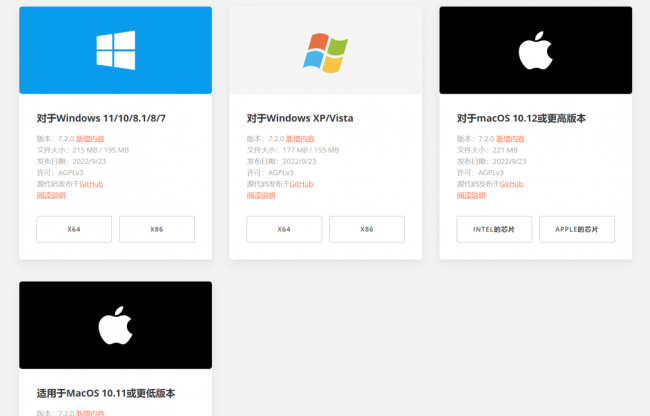Open 新增内容 link in MacOS 10.11 card
Screen dimensions: 650x416
pos(90,413)
